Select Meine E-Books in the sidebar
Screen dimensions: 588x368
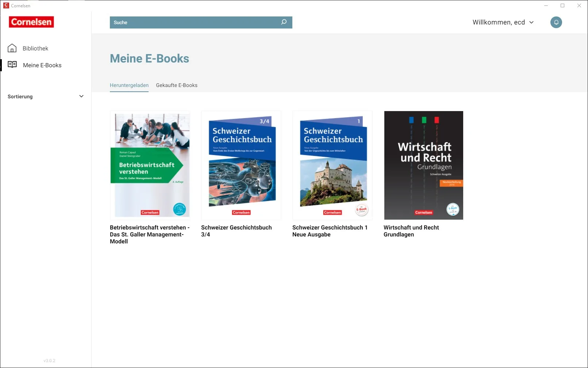tap(42, 65)
